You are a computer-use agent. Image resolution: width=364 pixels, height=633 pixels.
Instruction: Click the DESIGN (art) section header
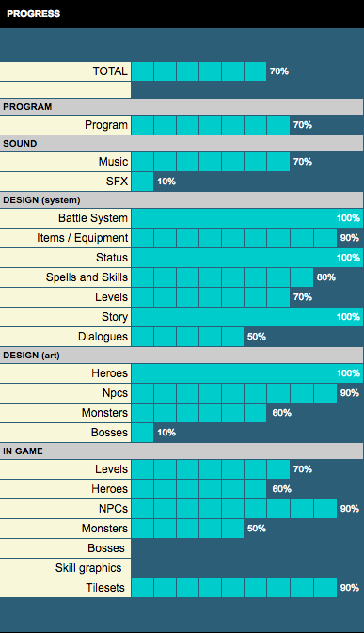pos(182,356)
